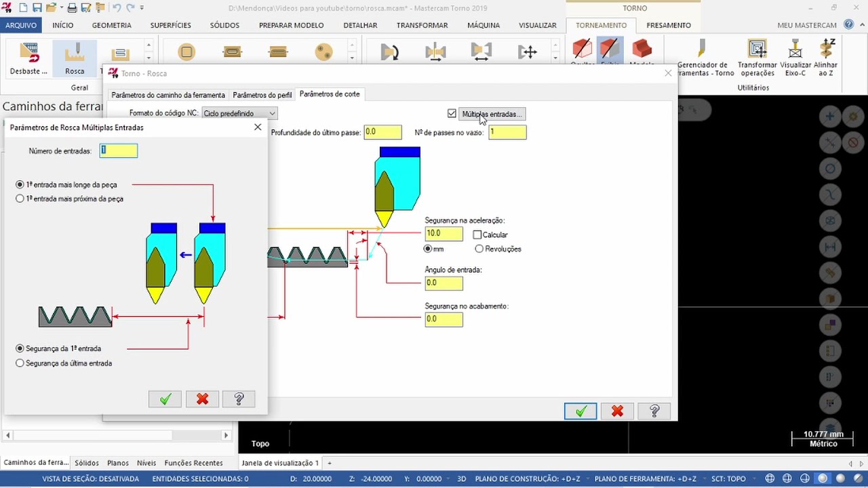Cancel Múltiplas Entradas dialog with red X

point(202,399)
